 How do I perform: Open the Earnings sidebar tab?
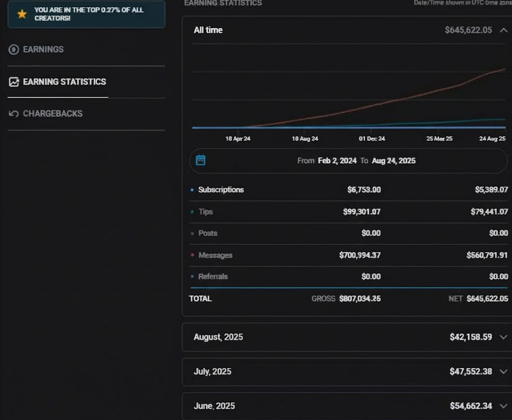(43, 49)
